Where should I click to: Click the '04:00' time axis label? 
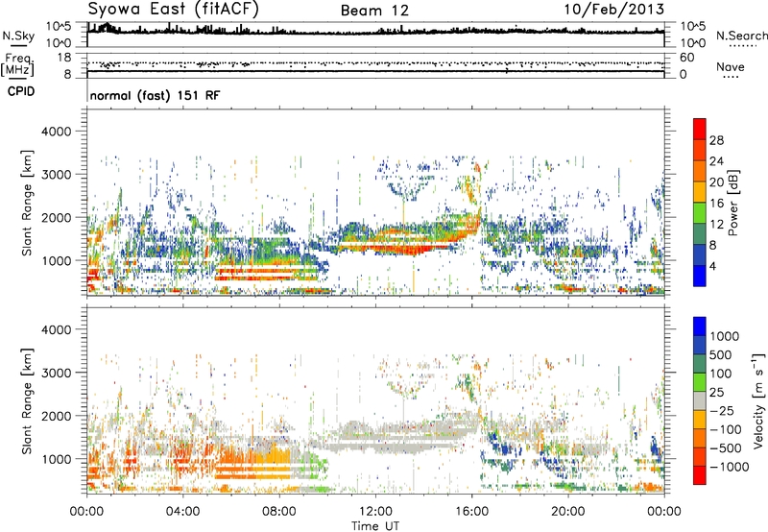183,512
